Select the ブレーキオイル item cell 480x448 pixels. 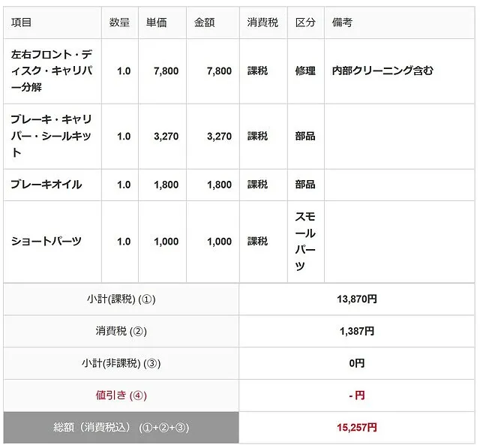(x=46, y=185)
